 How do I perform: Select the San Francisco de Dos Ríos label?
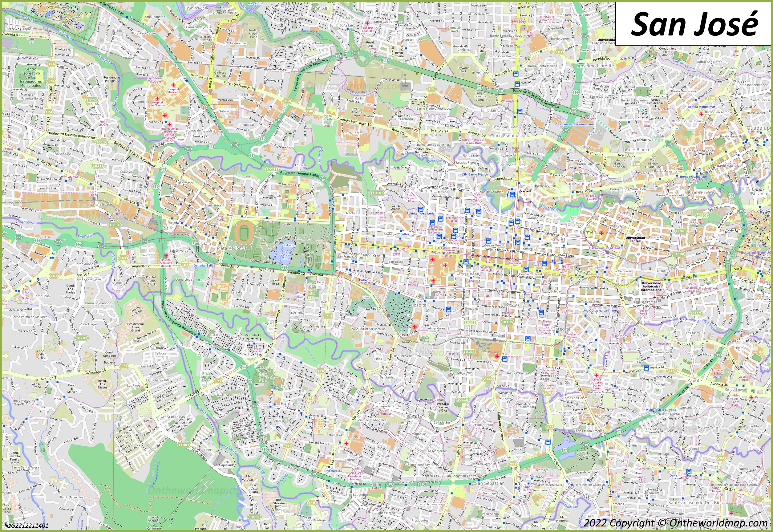(x=695, y=502)
